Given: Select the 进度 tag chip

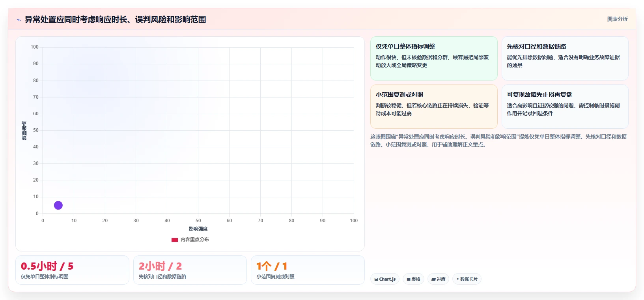Looking at the screenshot, I should coord(438,279).
